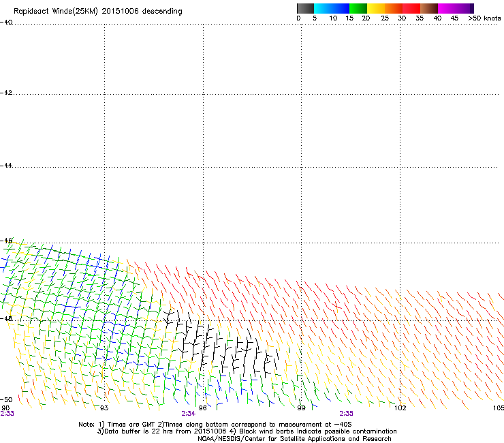The height and width of the screenshot is (443, 504).
Task: Select the gray 0-5 knots legend segment
Action: (x=305, y=8)
